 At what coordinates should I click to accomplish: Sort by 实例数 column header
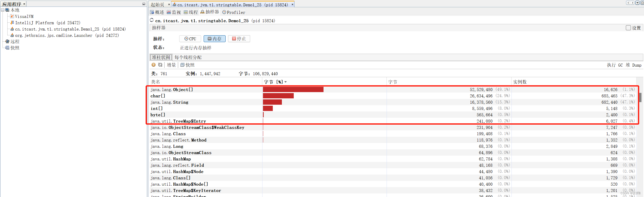pos(574,82)
